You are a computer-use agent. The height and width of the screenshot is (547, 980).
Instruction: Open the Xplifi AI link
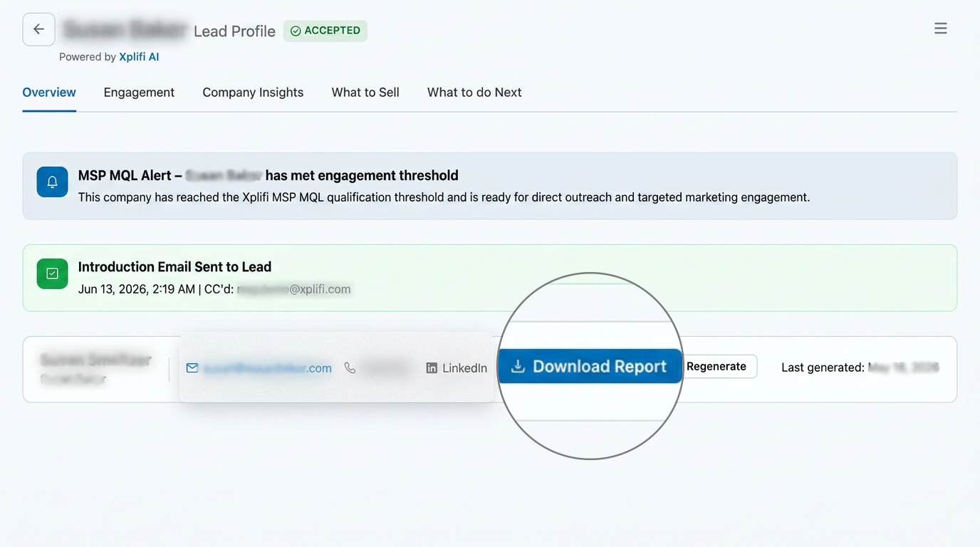139,57
